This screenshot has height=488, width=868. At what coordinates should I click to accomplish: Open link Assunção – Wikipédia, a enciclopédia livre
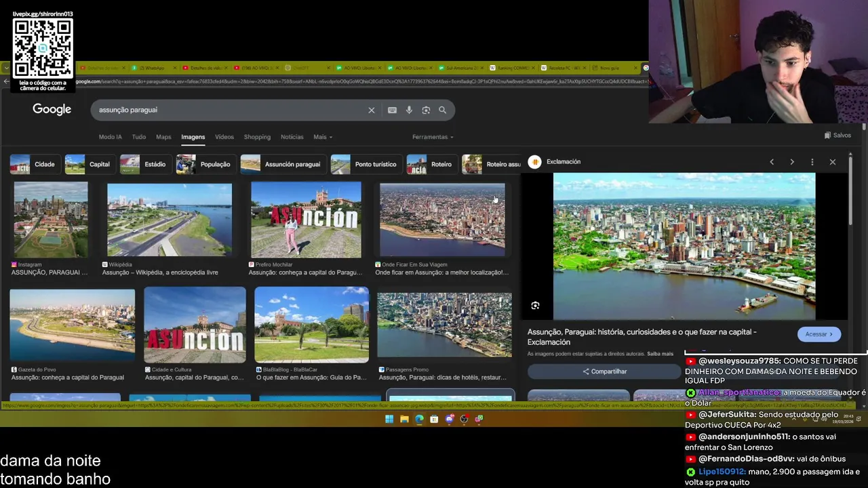click(x=160, y=272)
